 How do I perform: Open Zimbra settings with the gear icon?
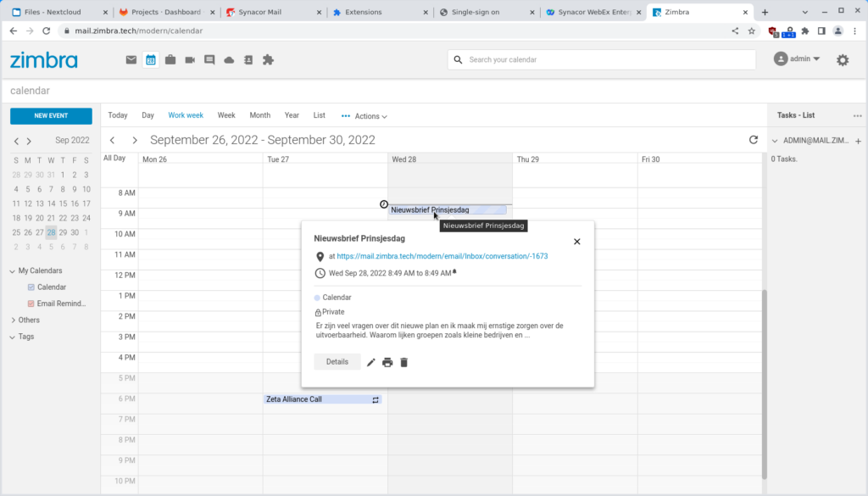tap(842, 59)
